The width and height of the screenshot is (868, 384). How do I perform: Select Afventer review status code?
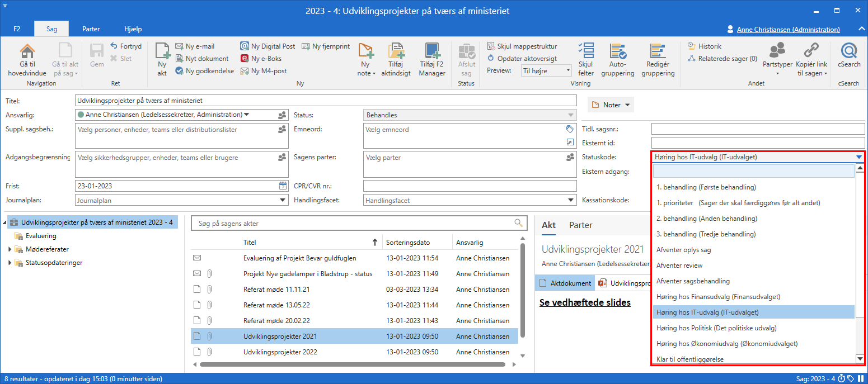click(x=679, y=266)
